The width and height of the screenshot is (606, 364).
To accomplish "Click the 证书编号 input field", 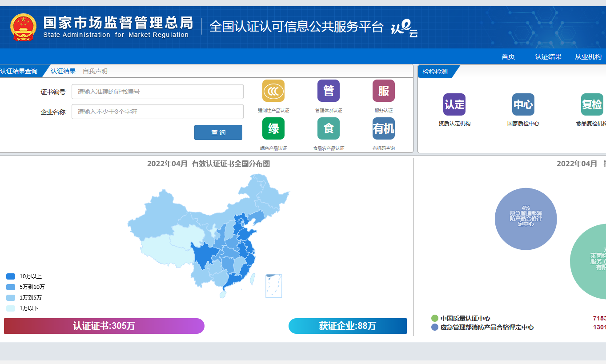I will (157, 92).
